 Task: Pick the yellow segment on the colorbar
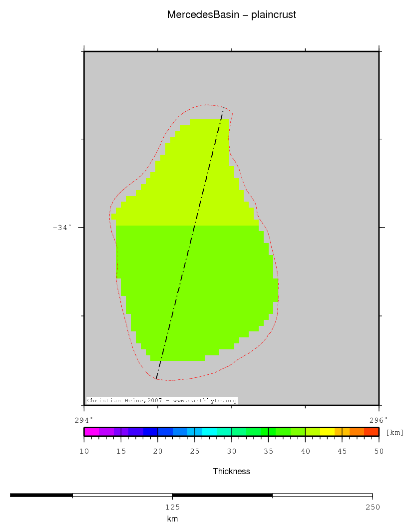327,432
